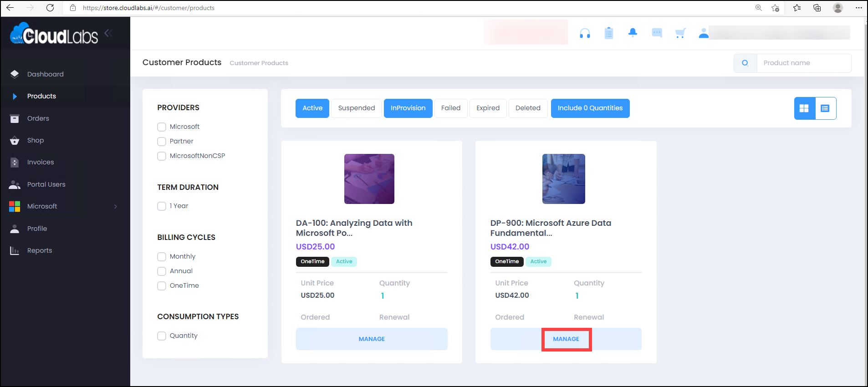The height and width of the screenshot is (387, 868).
Task: Check the Monthly billing cycle checkbox
Action: coord(162,257)
